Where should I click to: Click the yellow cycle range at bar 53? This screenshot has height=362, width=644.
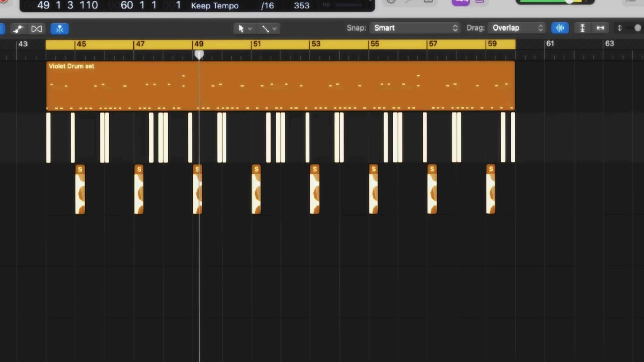point(315,44)
